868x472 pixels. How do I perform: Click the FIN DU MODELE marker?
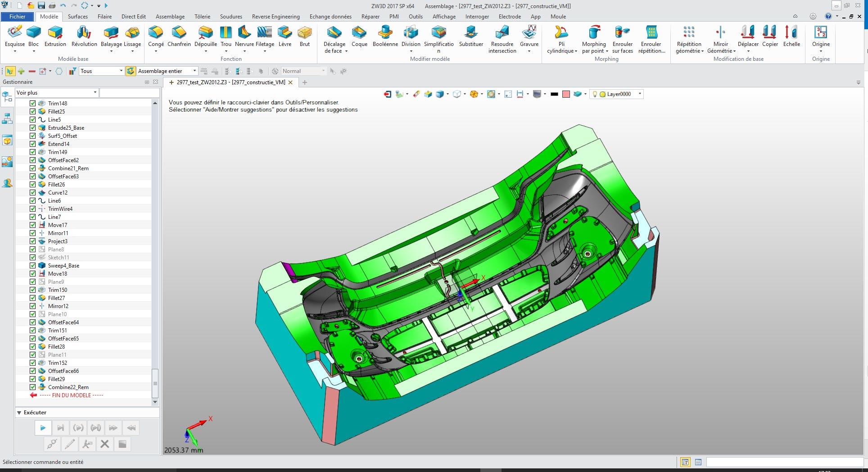click(71, 395)
